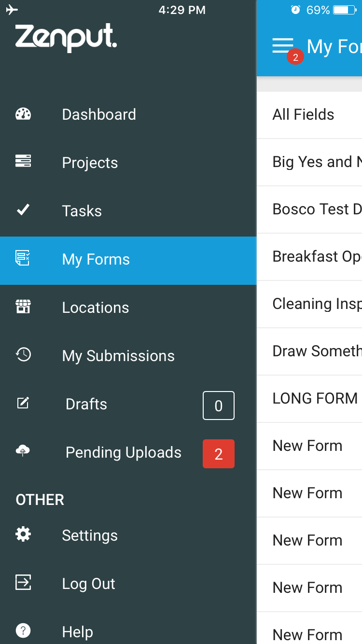
Task: Tap the Help question mark icon
Action: 23,630
